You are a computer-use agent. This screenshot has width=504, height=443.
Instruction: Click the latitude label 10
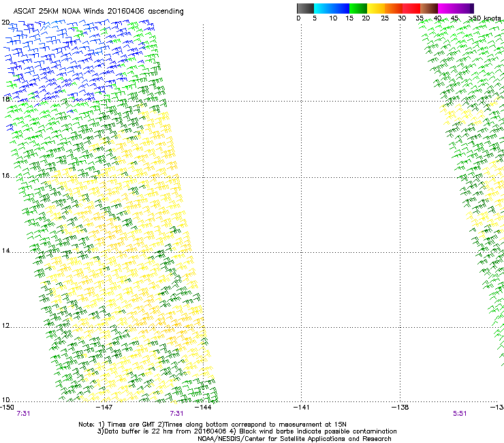click(5, 400)
